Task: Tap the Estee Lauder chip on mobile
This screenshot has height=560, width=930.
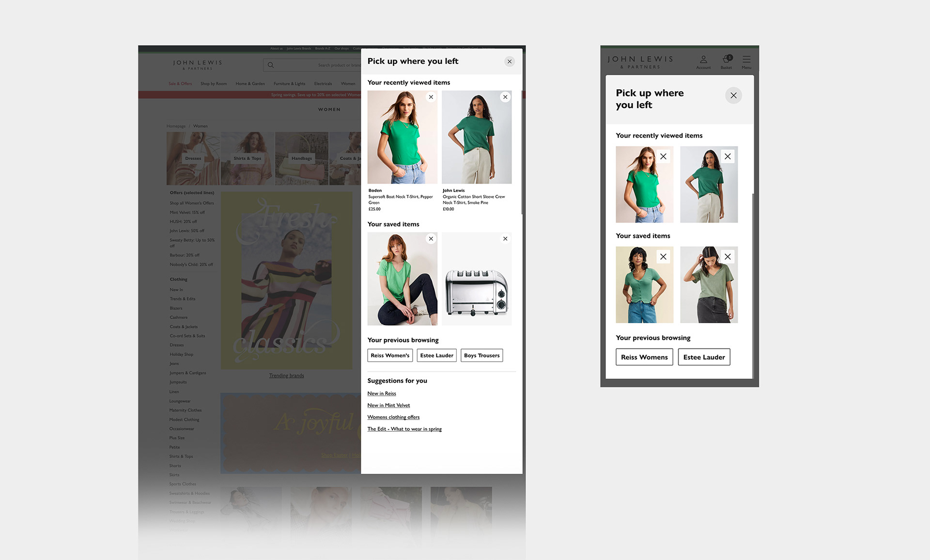Action: (704, 357)
